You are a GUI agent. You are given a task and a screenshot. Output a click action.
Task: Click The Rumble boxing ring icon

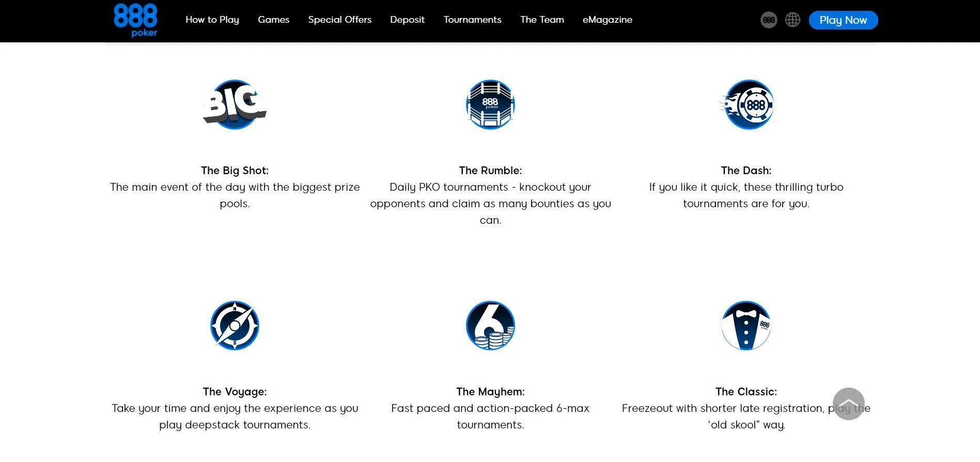tap(490, 104)
